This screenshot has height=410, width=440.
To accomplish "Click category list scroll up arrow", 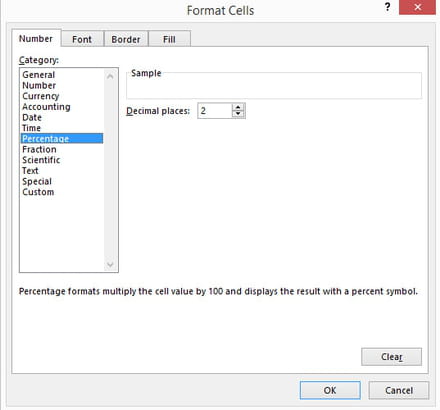I will [x=110, y=77].
